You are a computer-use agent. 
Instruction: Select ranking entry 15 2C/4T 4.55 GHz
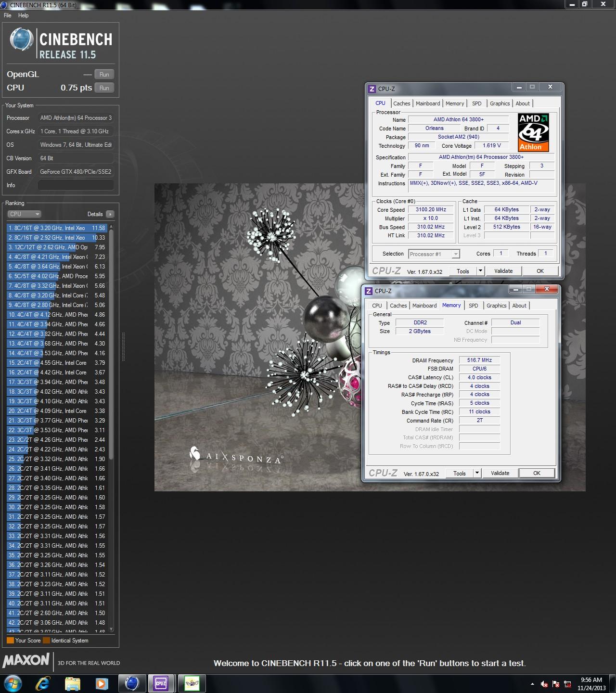(x=57, y=363)
